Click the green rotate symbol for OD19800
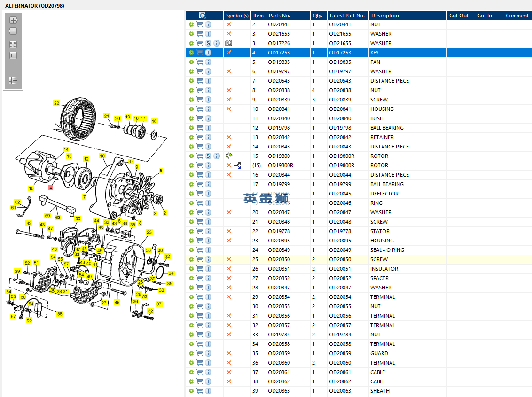The height and width of the screenshot is (397, 532). (229, 156)
